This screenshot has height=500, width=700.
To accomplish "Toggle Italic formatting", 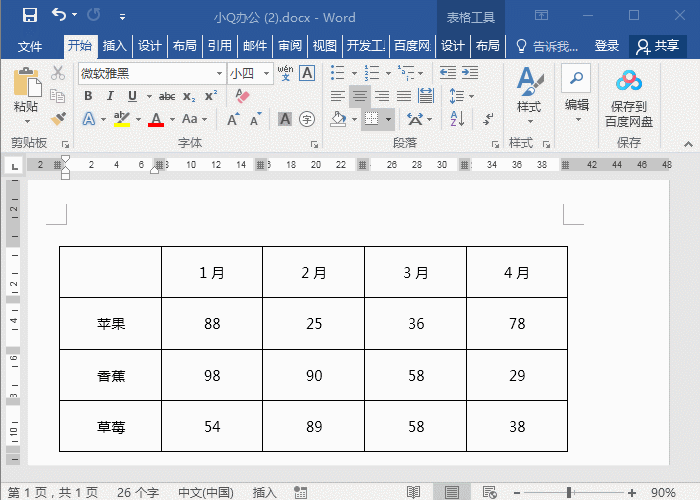I will pos(110,96).
